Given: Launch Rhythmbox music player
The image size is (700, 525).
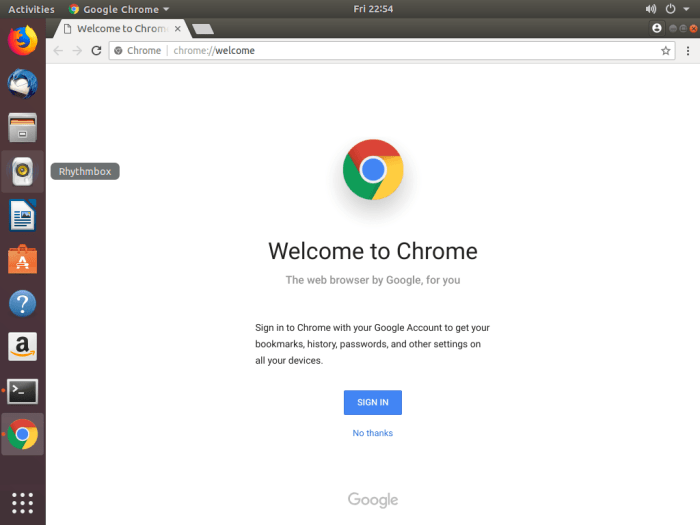Looking at the screenshot, I should pos(22,171).
